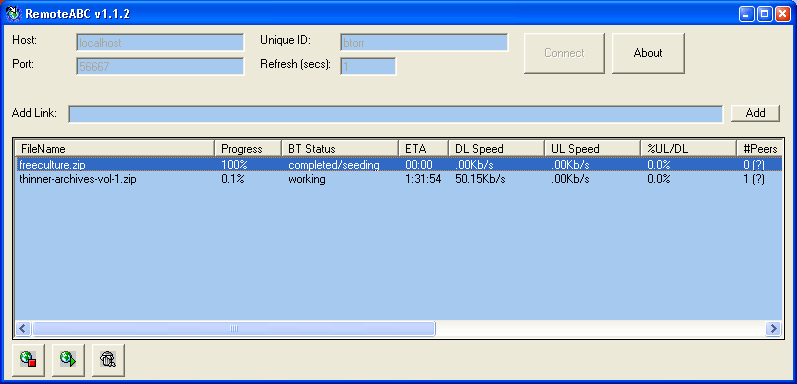This screenshot has width=797, height=384.
Task: Click the Add button next to link field
Action: pos(755,113)
